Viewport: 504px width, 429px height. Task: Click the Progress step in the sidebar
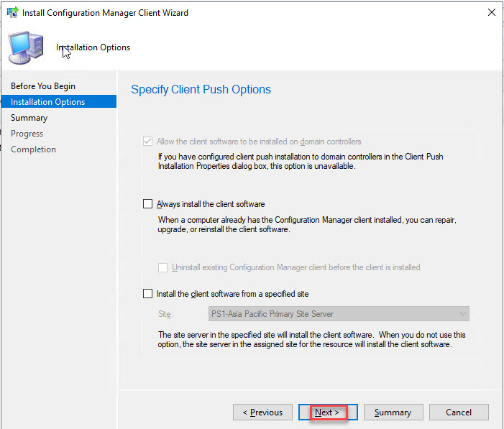click(x=27, y=134)
